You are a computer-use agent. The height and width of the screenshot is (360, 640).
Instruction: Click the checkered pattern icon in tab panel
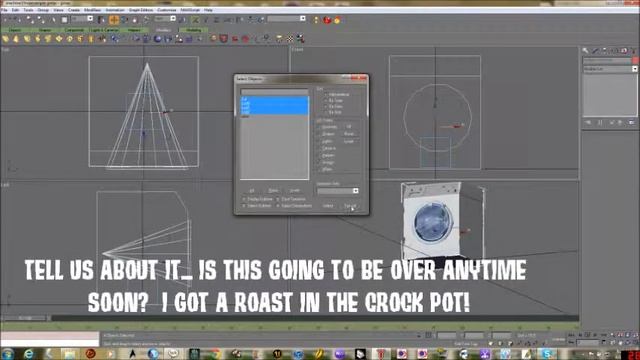click(290, 39)
